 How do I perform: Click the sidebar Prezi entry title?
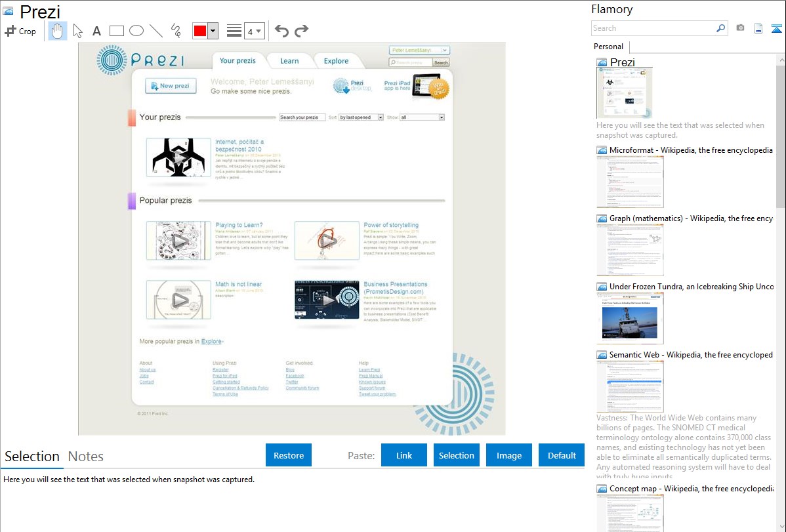pyautogui.click(x=622, y=62)
